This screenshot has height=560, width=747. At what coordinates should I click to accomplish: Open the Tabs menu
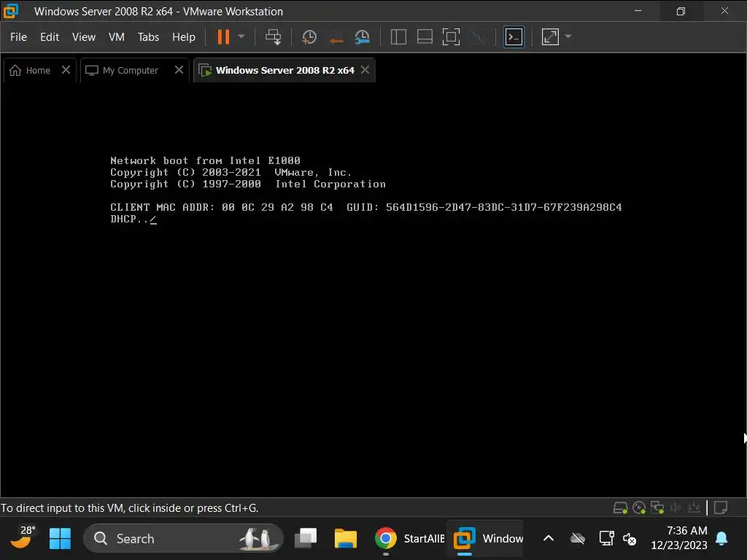pyautogui.click(x=148, y=36)
